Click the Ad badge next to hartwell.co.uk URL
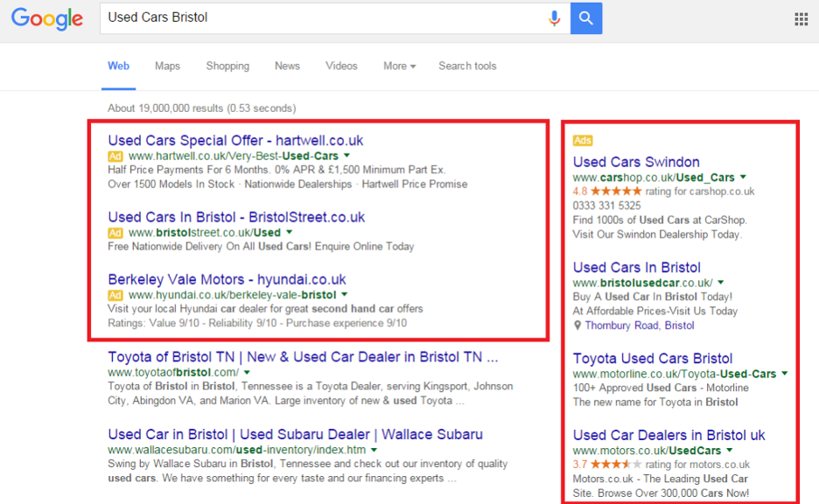 click(115, 156)
